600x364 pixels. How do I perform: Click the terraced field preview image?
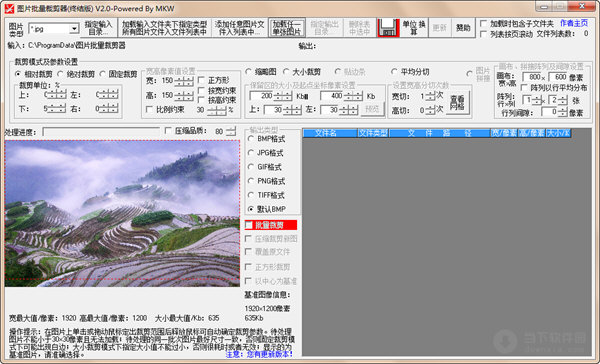[122, 213]
